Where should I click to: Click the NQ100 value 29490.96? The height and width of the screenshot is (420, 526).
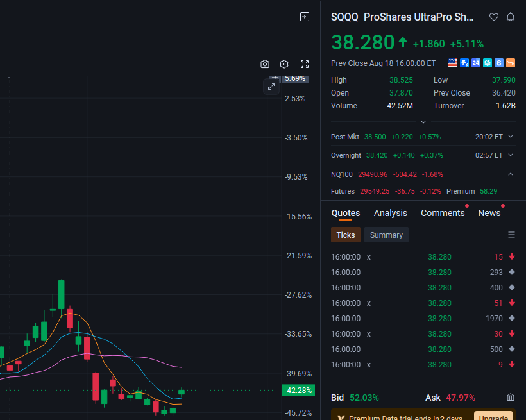coord(373,174)
